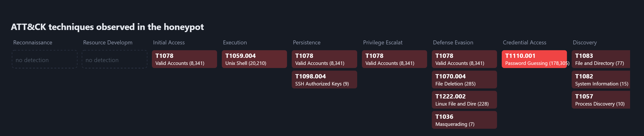The image size is (644, 136).
Task: Select the T1082 System Information card
Action: (x=601, y=80)
